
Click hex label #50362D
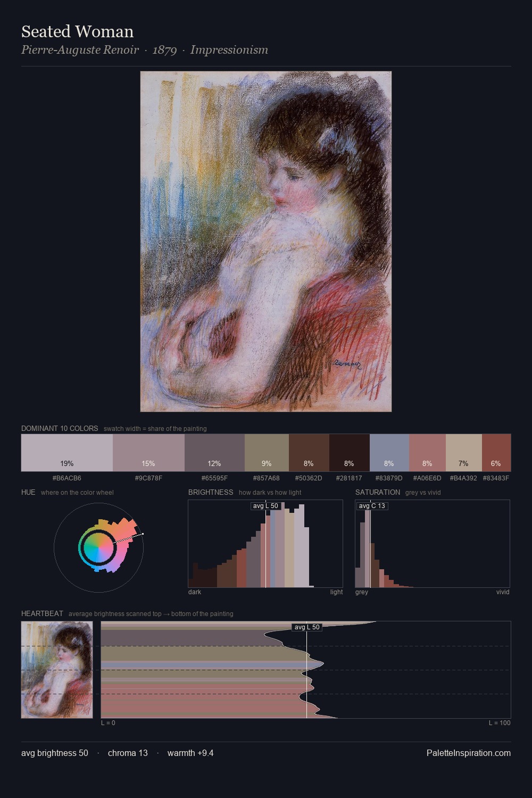pos(309,478)
